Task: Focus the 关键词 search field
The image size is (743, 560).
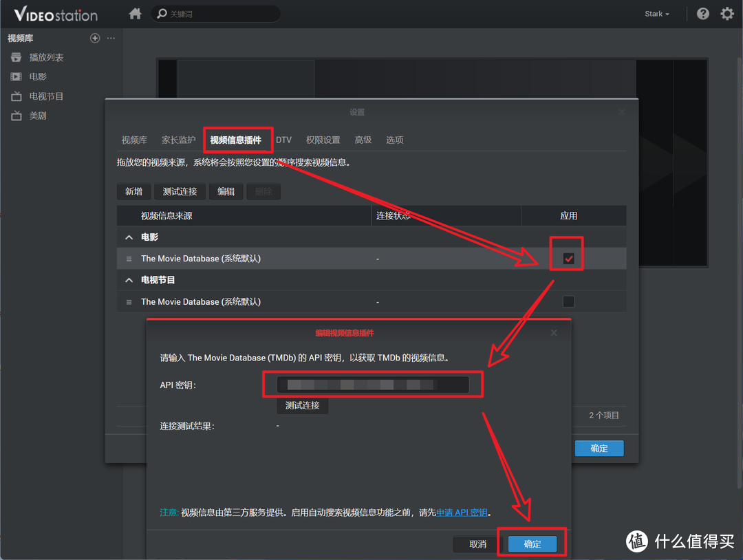Action: [215, 14]
